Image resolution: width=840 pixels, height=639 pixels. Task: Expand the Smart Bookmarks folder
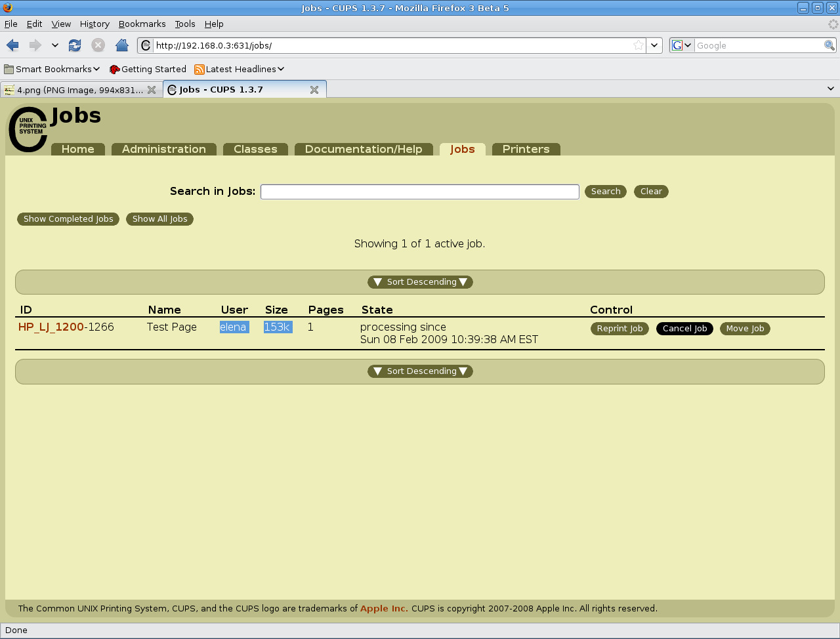(x=52, y=69)
